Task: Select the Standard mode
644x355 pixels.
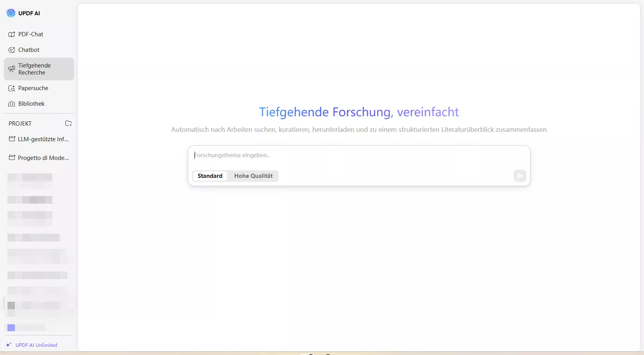Action: tap(210, 176)
